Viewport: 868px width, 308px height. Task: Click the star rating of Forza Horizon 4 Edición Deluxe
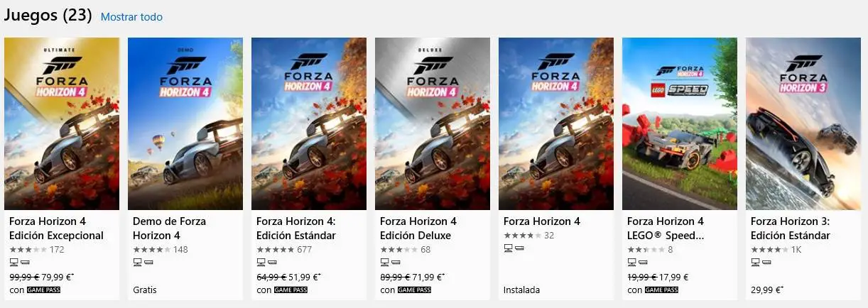click(x=398, y=250)
